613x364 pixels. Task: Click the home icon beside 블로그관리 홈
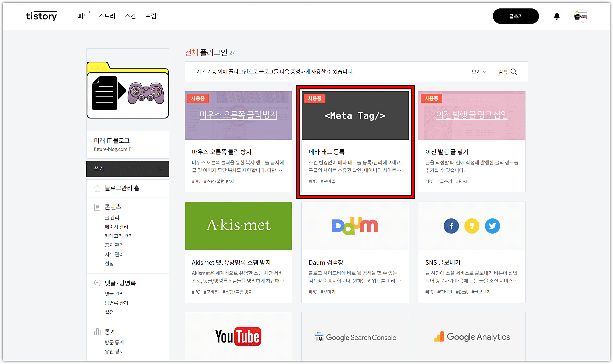[x=97, y=188]
